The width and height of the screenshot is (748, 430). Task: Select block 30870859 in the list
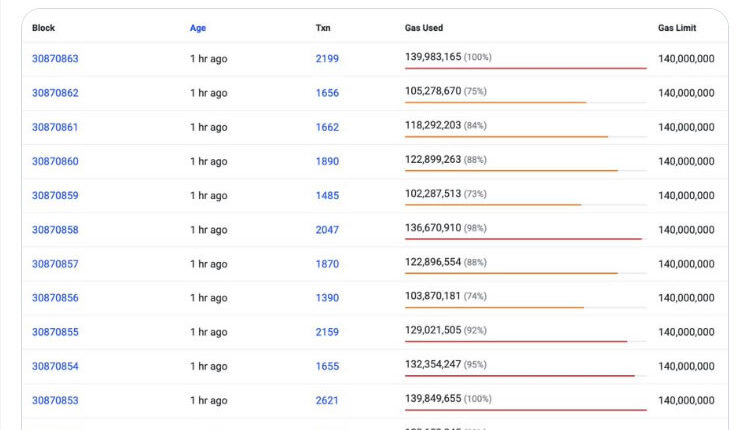(x=55, y=196)
